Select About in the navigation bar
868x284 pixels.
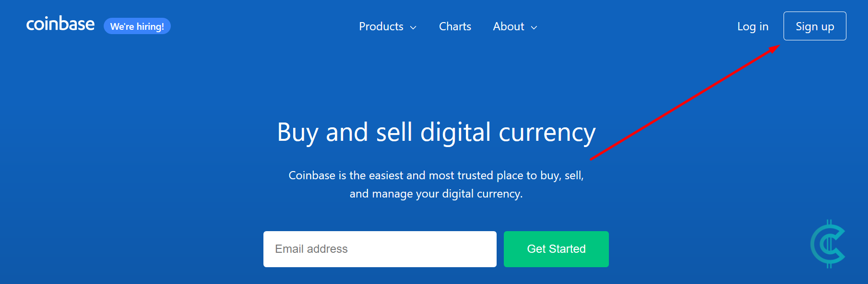[508, 27]
